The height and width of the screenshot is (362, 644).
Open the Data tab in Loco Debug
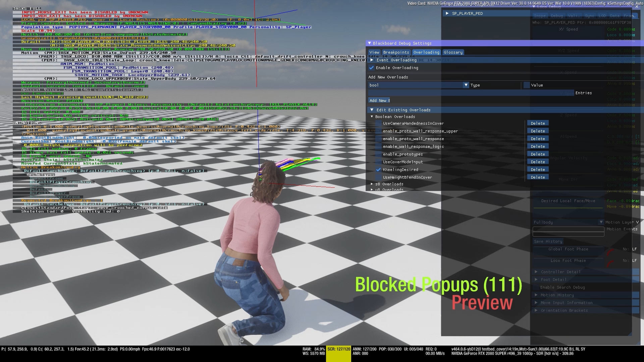(x=614, y=16)
